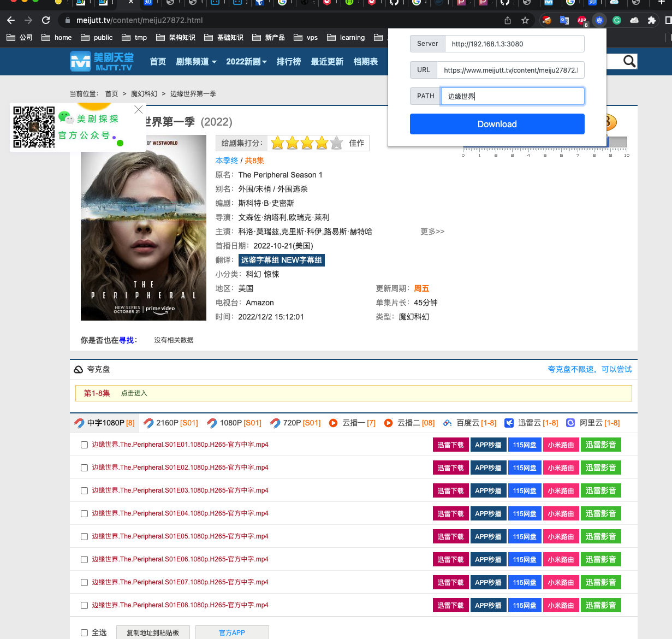The image size is (672, 639).
Task: Check the S01E01 episode checkbox
Action: 84,445
